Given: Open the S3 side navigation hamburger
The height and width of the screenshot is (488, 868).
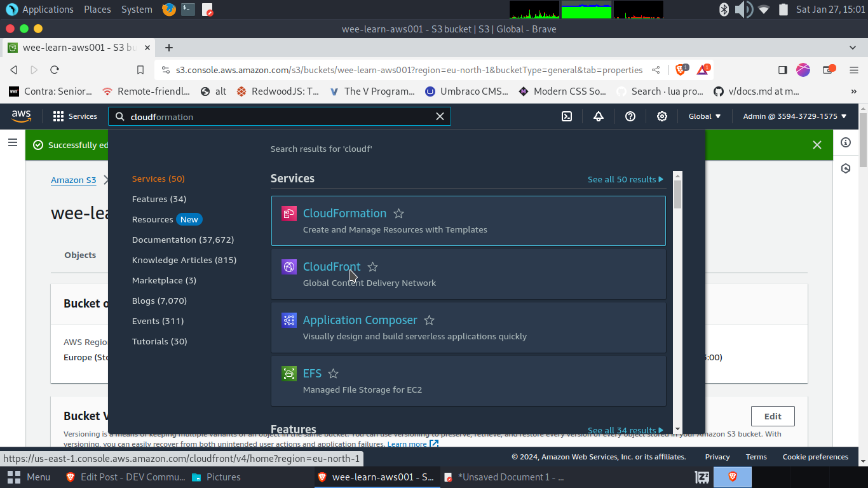Looking at the screenshot, I should point(13,142).
